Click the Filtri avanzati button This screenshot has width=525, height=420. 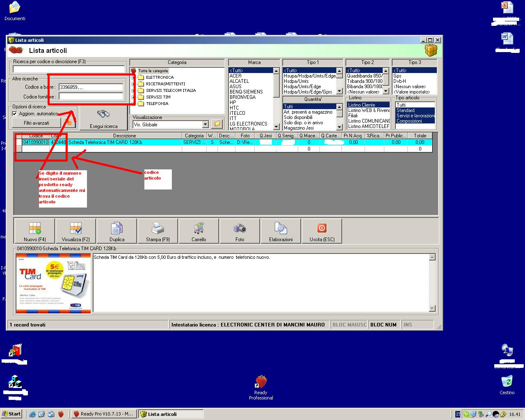pos(37,123)
